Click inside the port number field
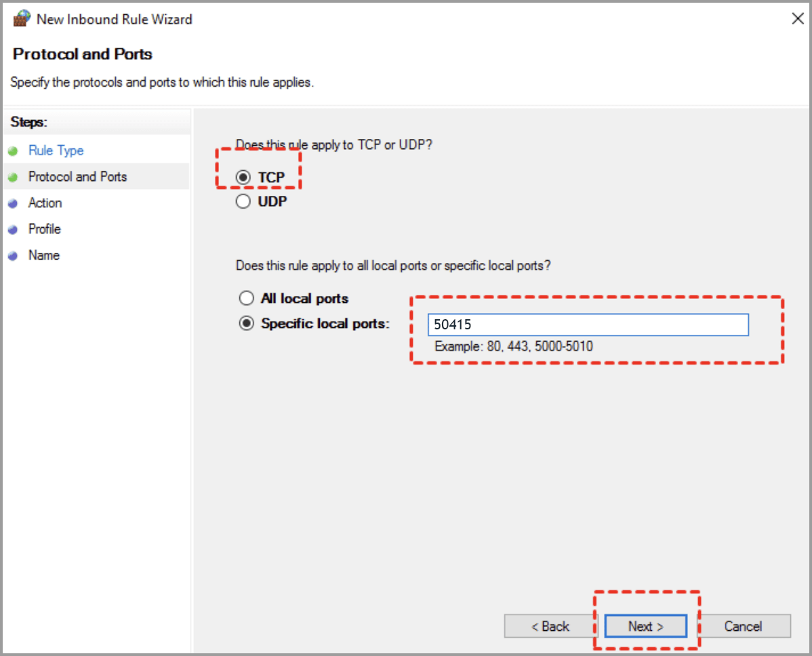The image size is (812, 656). 588,325
